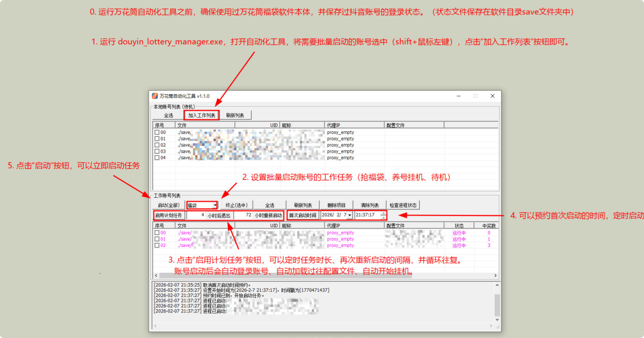Image resolution: width=644 pixels, height=338 pixels.
Task: Check the box for local account 00
Action: coord(157,132)
